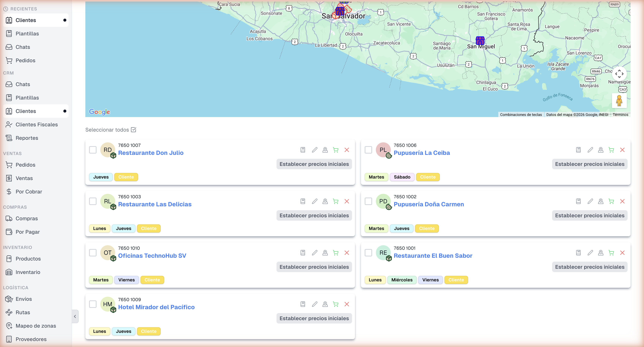The image size is (644, 347).
Task: Click user profile icon for Pupusería Doña Carmen
Action: pyautogui.click(x=601, y=201)
